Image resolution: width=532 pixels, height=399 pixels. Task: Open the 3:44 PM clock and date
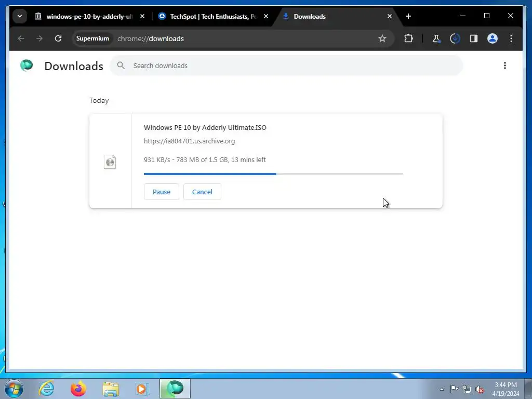coord(505,389)
